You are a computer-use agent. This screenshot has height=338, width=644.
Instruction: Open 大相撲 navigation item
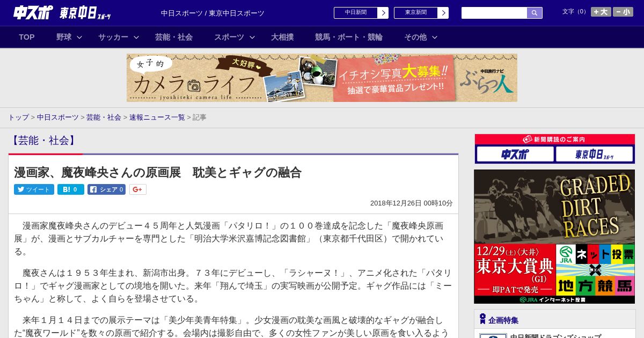[282, 37]
